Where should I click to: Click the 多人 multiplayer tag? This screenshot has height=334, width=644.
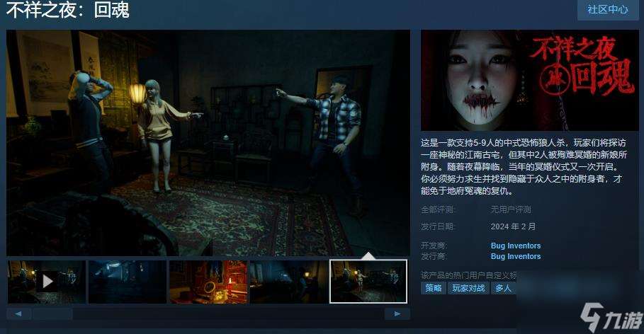503,288
